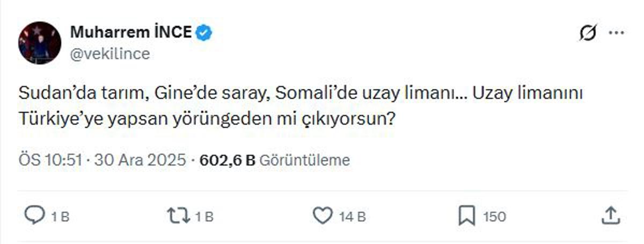Click Muharrem İNCE's profile avatar
Screen dimensions: 644x244
tap(40, 43)
